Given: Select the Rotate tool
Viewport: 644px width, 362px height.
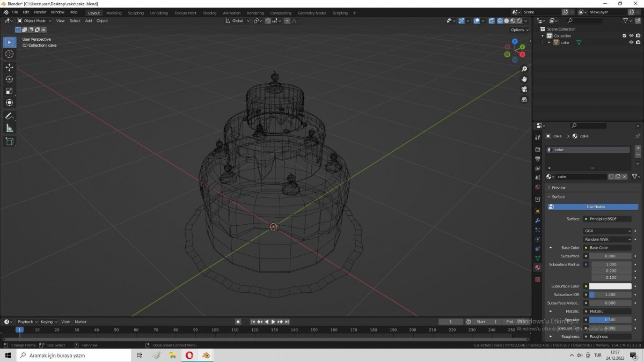Looking at the screenshot, I should tap(9, 79).
